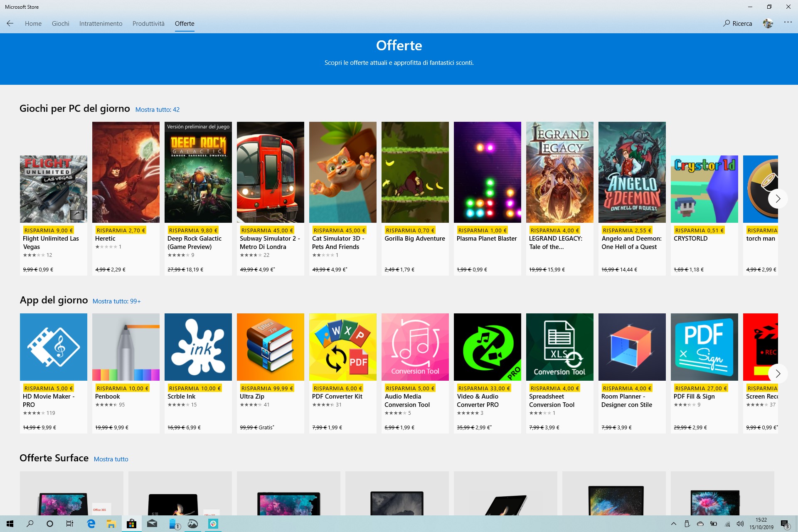Click the Home navigation menu item
798x532 pixels.
[33, 23]
